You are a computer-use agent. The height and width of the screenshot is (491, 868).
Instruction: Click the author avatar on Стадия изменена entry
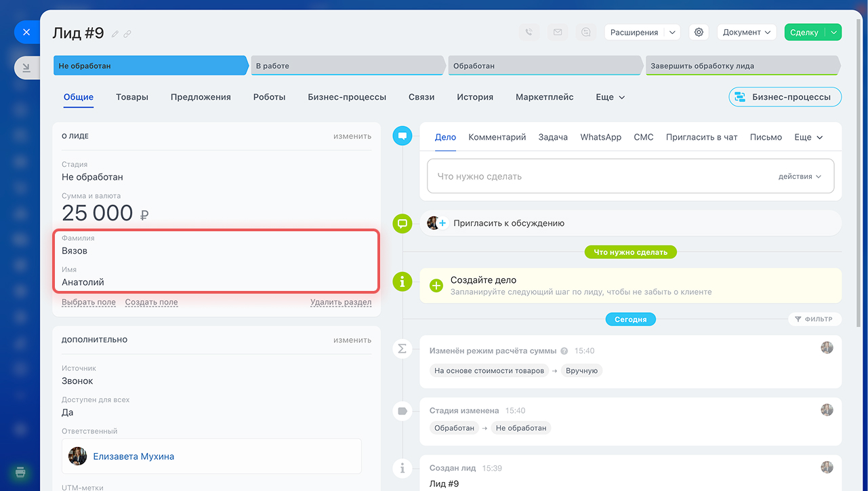(827, 410)
